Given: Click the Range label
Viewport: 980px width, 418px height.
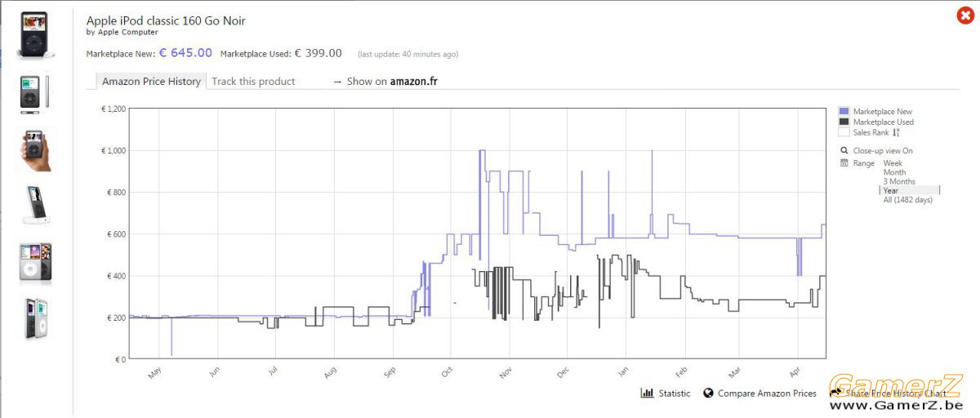Looking at the screenshot, I should (x=864, y=163).
